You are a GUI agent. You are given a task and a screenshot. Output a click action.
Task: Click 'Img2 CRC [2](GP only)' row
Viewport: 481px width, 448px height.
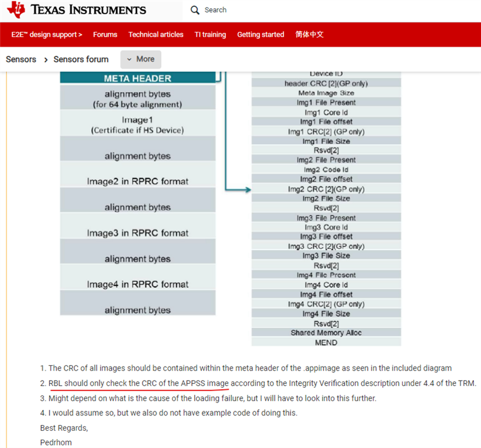click(x=326, y=189)
